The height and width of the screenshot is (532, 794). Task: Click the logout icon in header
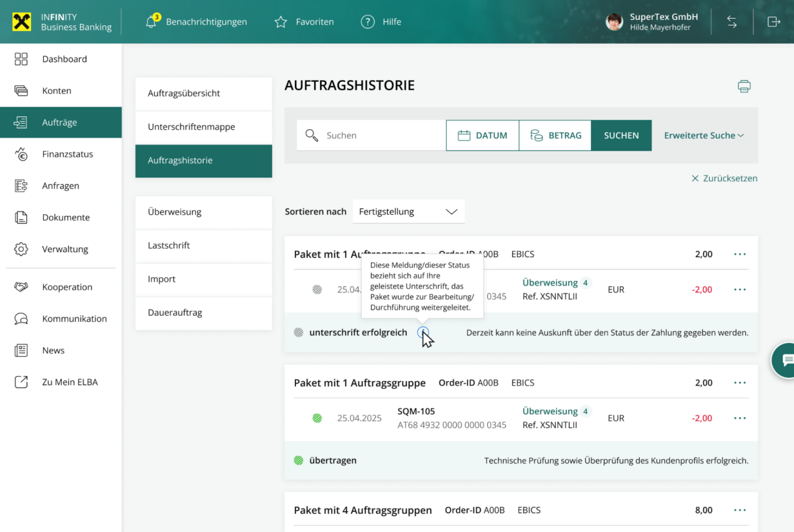[774, 22]
